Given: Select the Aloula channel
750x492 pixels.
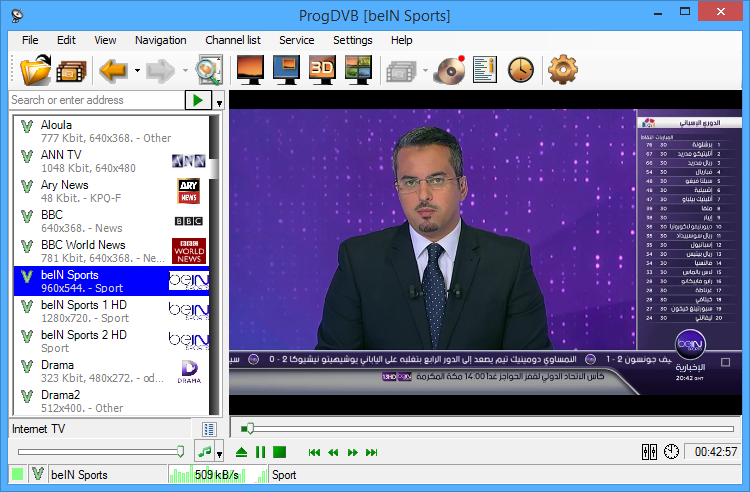Looking at the screenshot, I should (x=111, y=131).
